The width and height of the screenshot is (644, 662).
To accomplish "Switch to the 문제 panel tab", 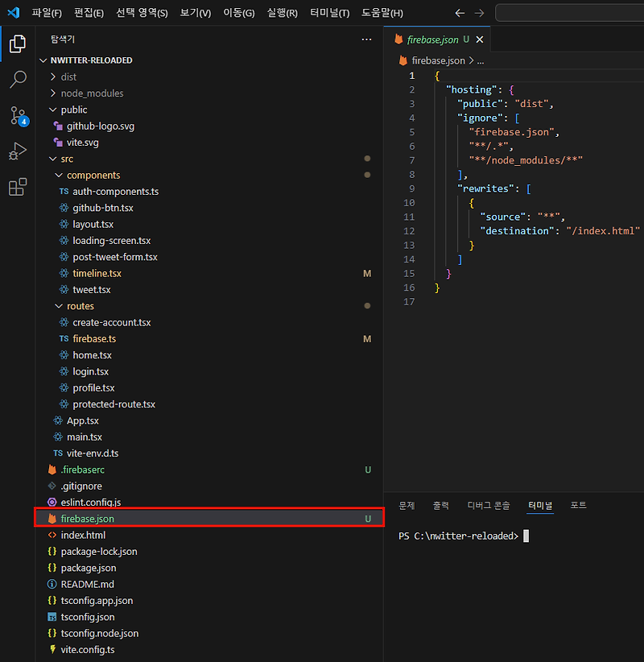I will click(x=407, y=506).
